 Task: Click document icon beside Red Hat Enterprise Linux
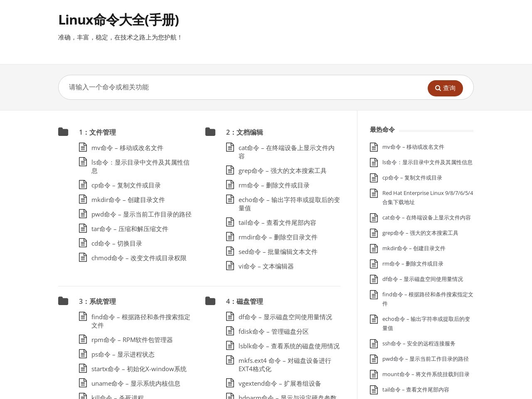pos(374,193)
